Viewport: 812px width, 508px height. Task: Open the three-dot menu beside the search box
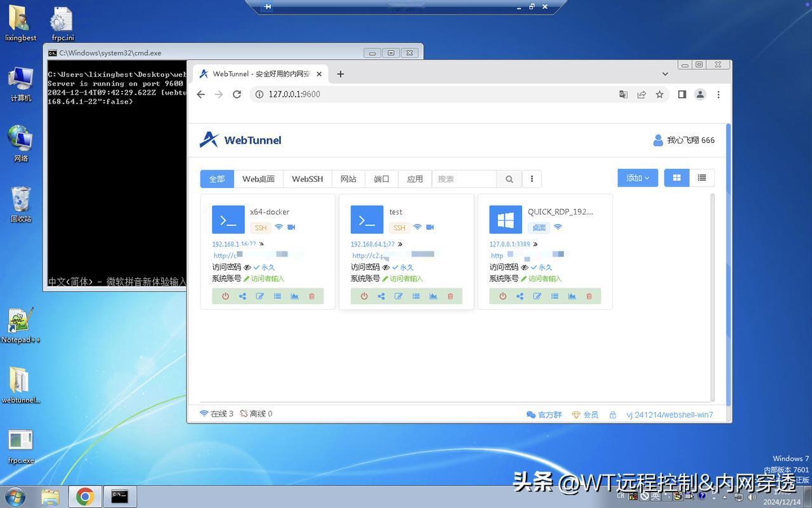pyautogui.click(x=532, y=179)
